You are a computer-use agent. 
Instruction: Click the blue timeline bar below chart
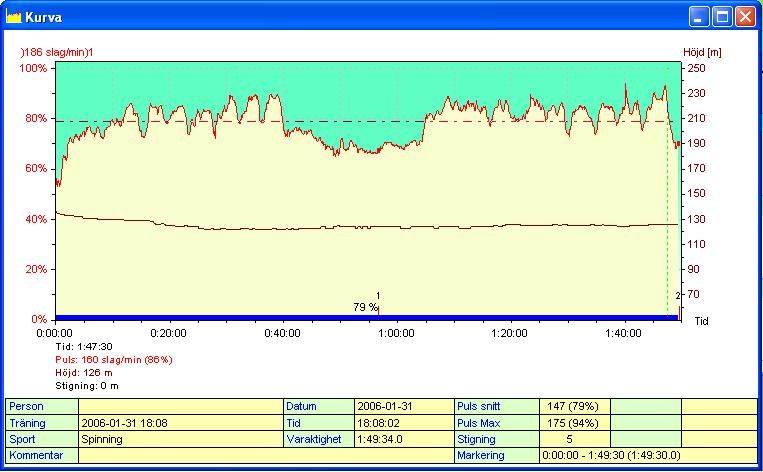[x=367, y=318]
